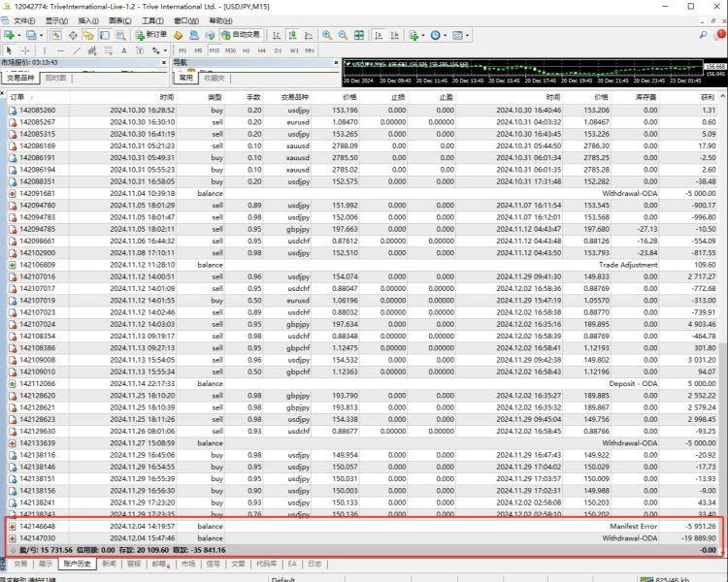Select the horizontal line drawing tool
The height and width of the screenshot is (582, 728).
60,50
